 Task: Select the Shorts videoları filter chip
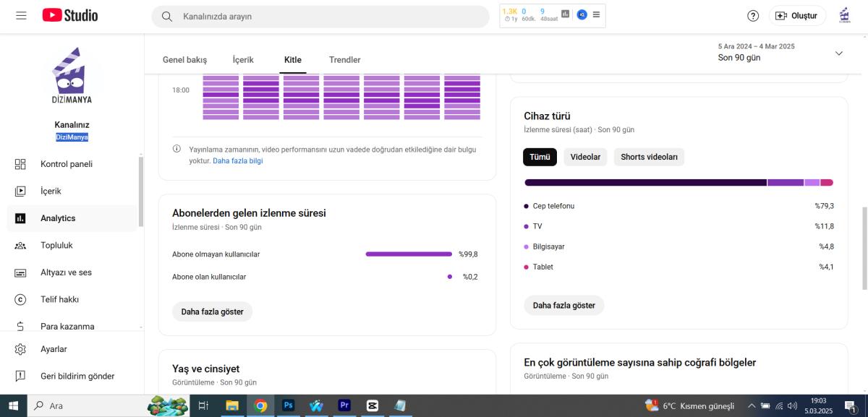[649, 157]
